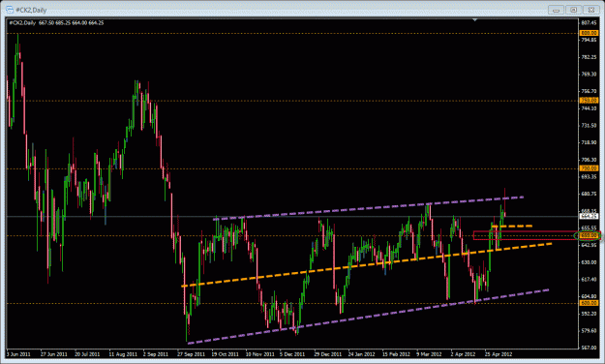This screenshot has height=364, width=605.
Task: Click the '15 Feb 2012' date label
Action: pos(396,354)
